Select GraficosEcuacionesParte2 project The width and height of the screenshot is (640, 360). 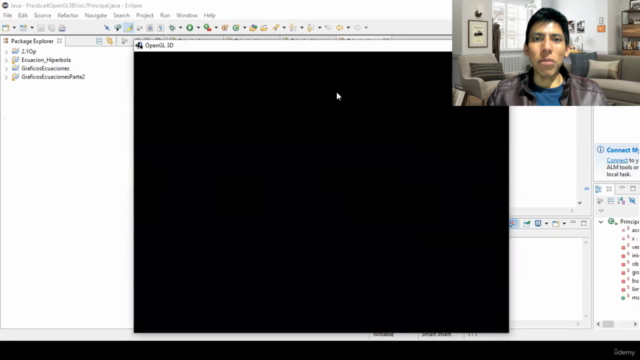pos(53,77)
